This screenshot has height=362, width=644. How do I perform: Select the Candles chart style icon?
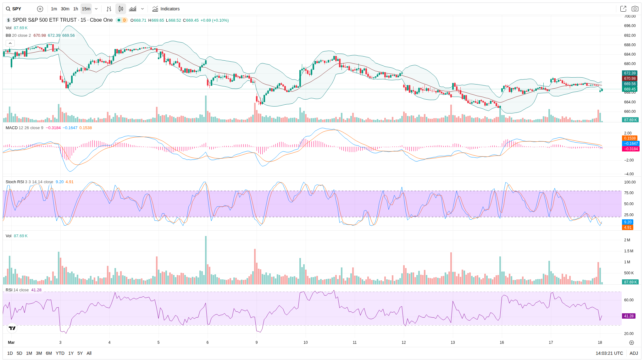(x=121, y=9)
